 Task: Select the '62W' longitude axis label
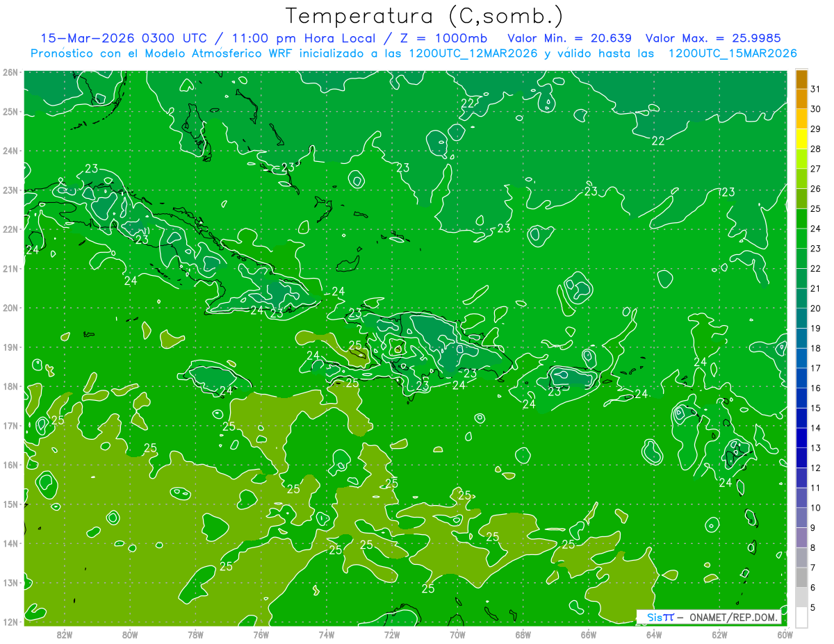point(719,634)
